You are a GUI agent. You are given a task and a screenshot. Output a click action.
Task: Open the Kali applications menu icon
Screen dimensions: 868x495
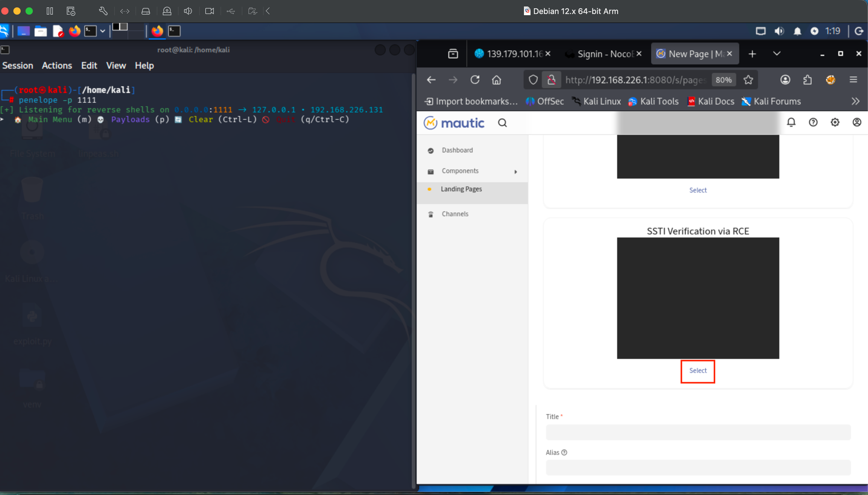click(4, 31)
